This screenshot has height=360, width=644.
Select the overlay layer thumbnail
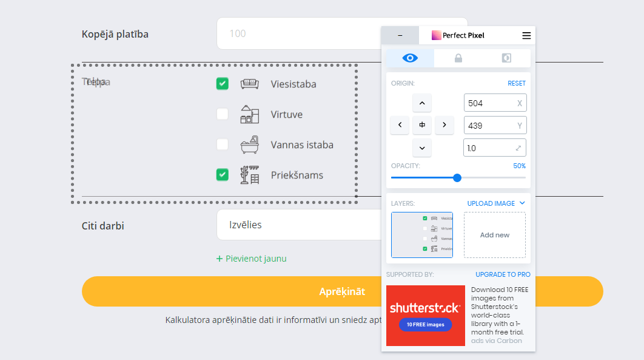(x=421, y=236)
